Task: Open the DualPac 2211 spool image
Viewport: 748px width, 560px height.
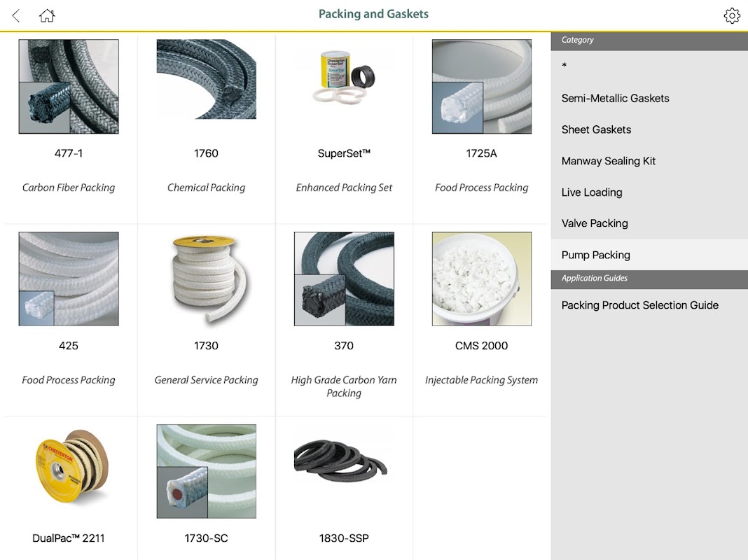Action: tap(71, 466)
